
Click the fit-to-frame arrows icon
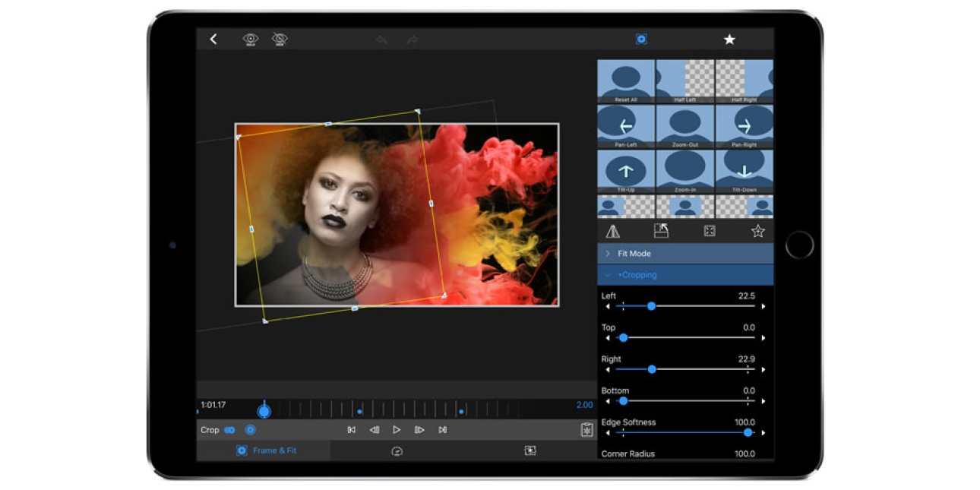click(710, 231)
